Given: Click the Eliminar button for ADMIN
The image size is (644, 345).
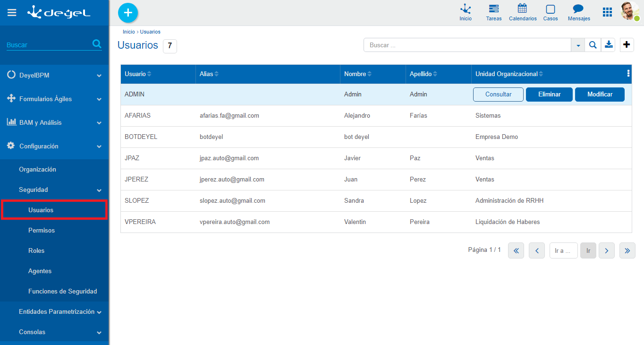Looking at the screenshot, I should tap(550, 95).
